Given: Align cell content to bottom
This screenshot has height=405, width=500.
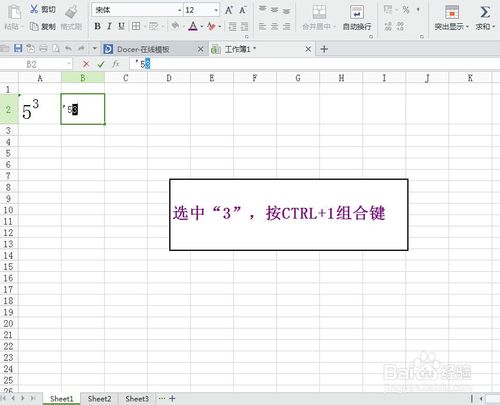Looking at the screenshot, I should point(286,11).
